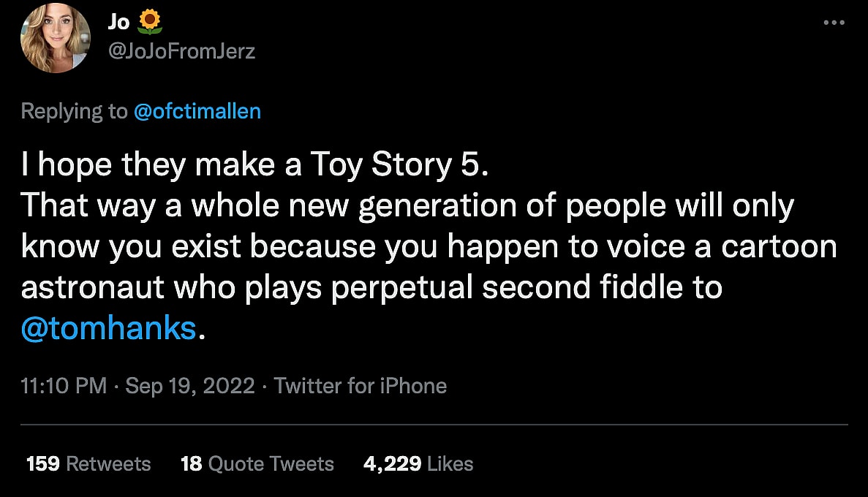Click the sunflower emoji beside Jo's name
The height and width of the screenshot is (497, 868).
pyautogui.click(x=150, y=22)
